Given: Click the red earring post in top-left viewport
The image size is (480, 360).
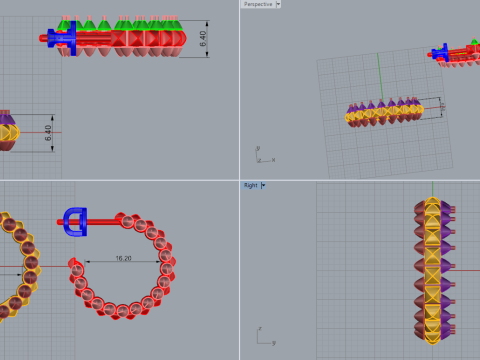Looking at the screenshot, I should point(43,38).
